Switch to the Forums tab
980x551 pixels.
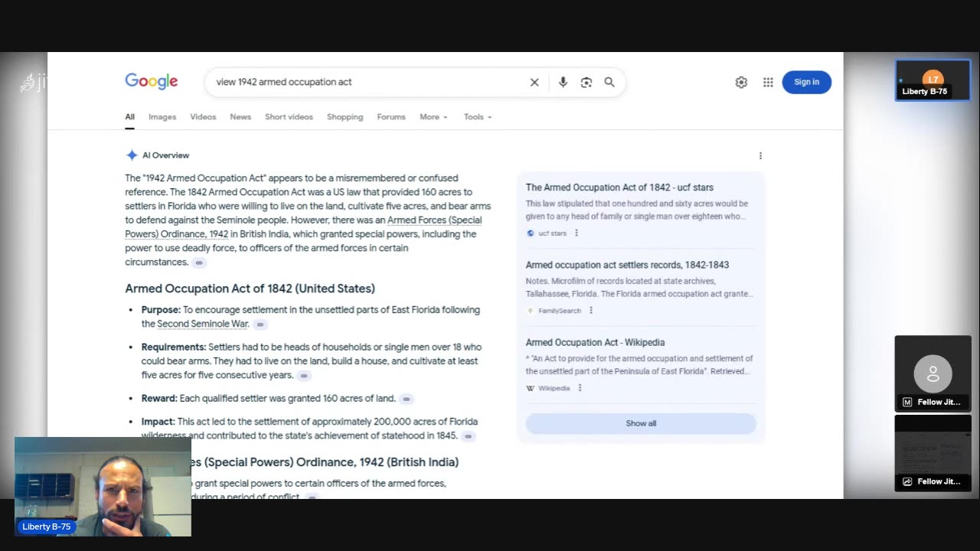click(391, 117)
